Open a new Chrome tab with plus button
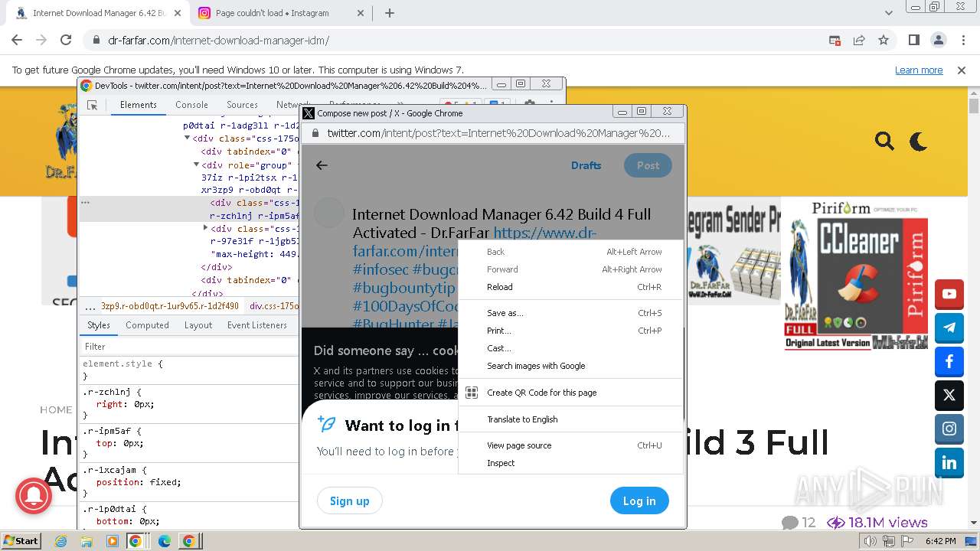 click(x=390, y=13)
